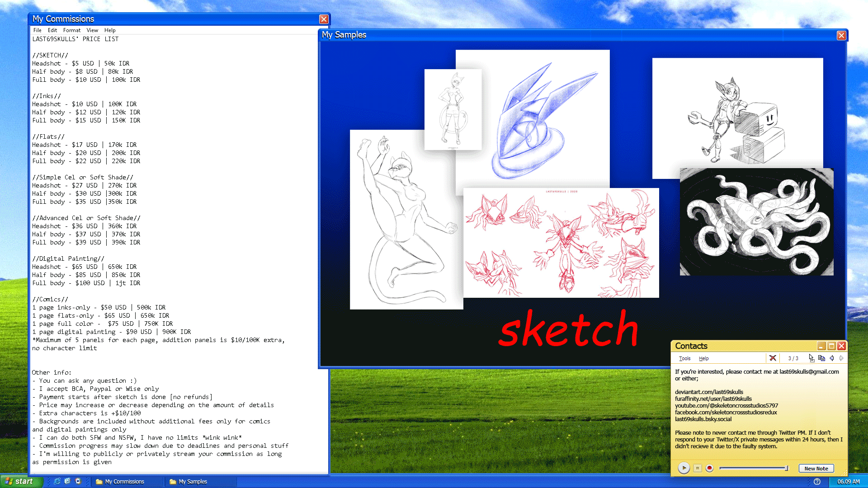Select the tentacle creature black-and-white sample
868x488 pixels.
pos(756,221)
